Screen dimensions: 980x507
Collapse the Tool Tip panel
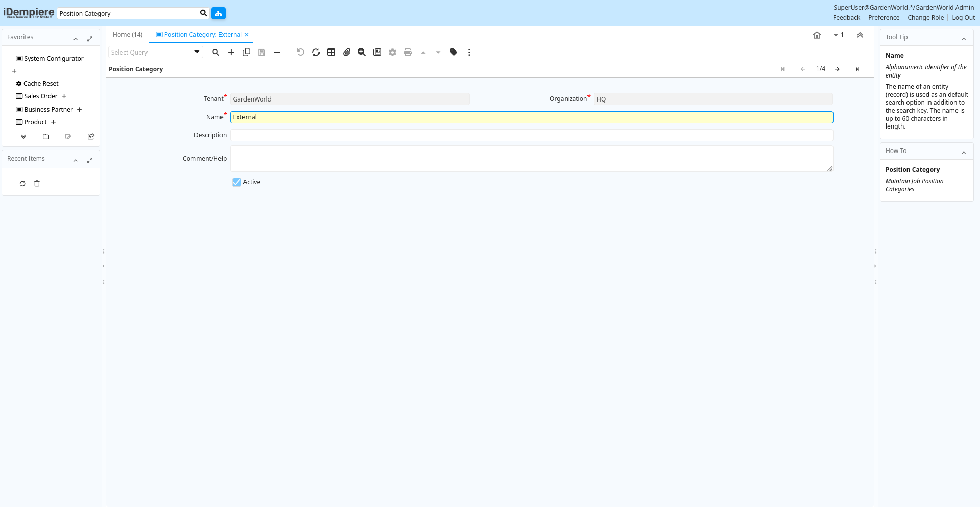tap(964, 39)
